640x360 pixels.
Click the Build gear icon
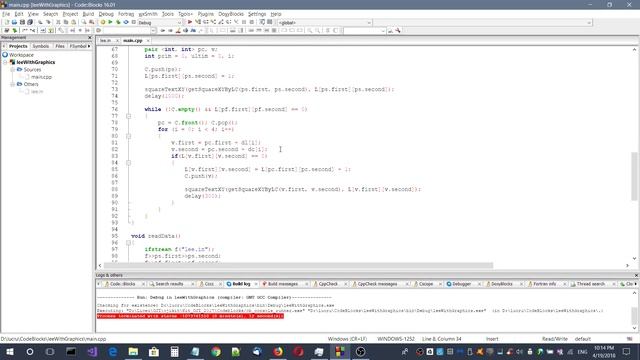[102, 22]
